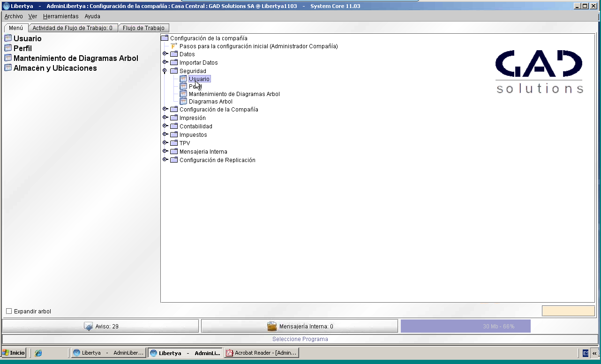Screen dimensions: 601x364
Task: Expand the Datos folder node
Action: tap(165, 54)
